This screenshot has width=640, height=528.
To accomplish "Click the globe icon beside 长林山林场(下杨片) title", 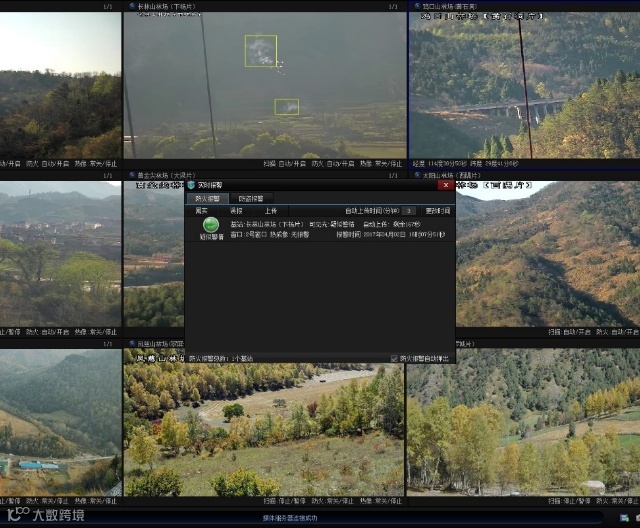I will (x=132, y=6).
